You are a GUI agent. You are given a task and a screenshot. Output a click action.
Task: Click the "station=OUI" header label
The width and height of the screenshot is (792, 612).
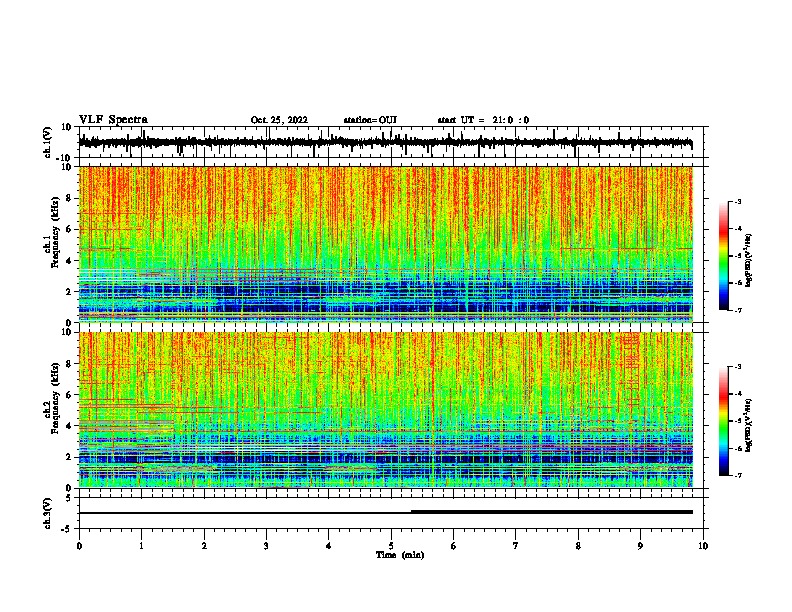[370, 120]
